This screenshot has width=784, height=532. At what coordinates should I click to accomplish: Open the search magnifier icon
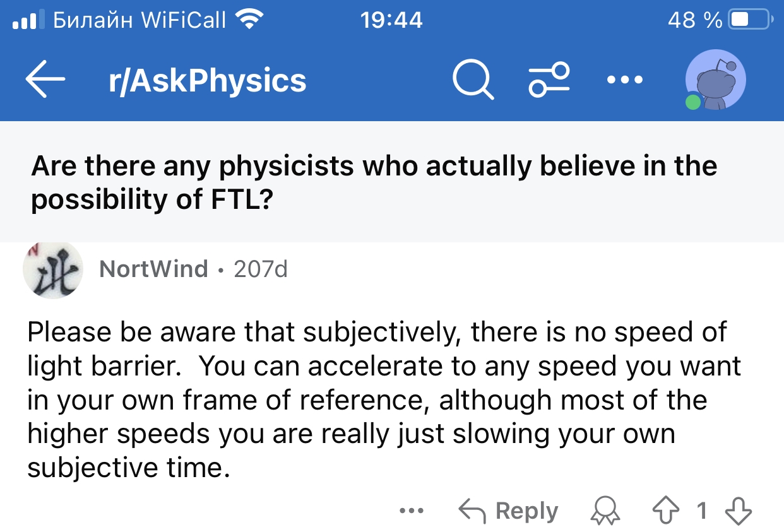(473, 80)
